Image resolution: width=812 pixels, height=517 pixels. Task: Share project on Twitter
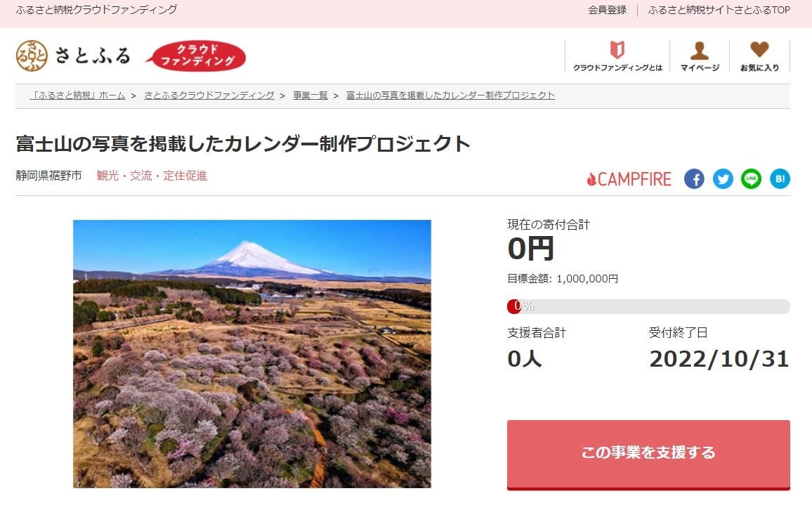(723, 179)
